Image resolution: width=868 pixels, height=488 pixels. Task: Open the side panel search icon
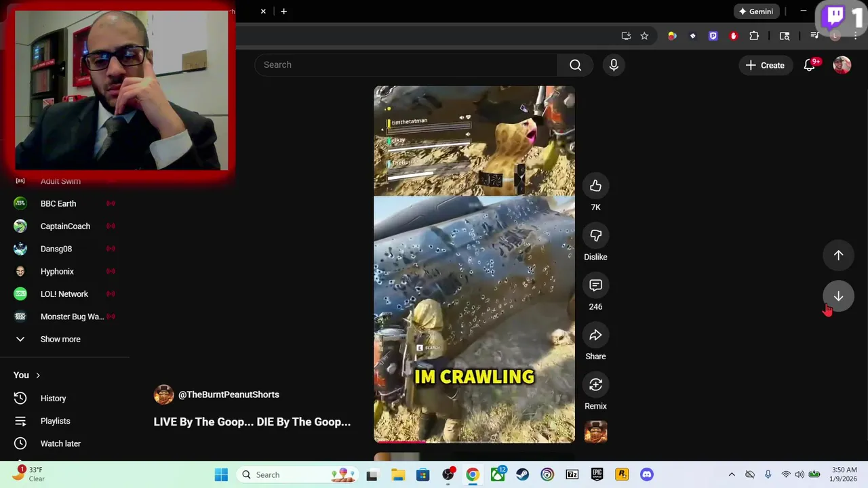click(785, 36)
